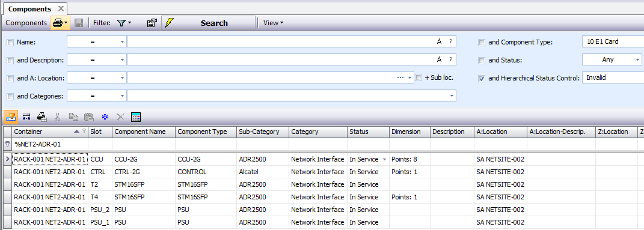Toggle the grid filter row icon
644x230 pixels.
pos(11,117)
